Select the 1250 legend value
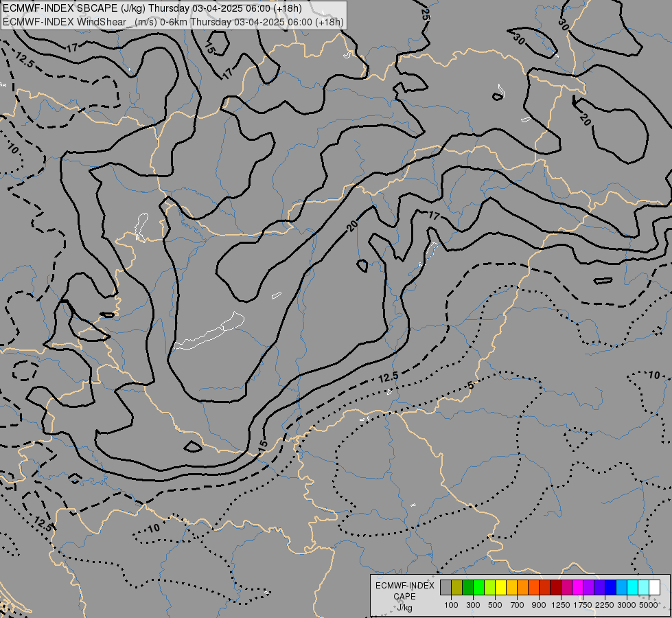This screenshot has width=672, height=618. [561, 605]
